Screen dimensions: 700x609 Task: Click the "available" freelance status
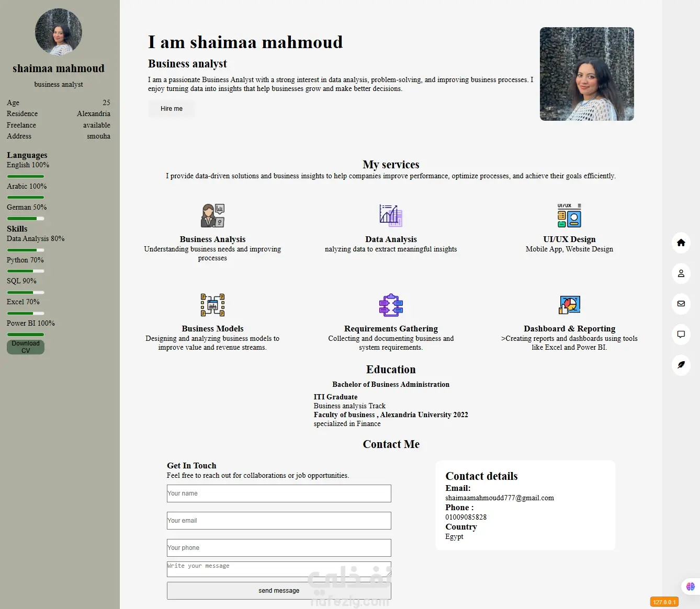point(97,125)
